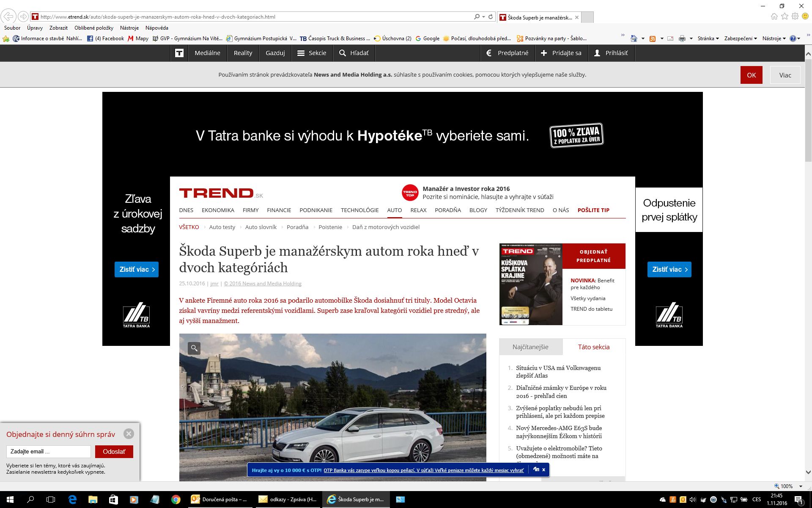Open the Zabezpečení dropdown menu
Viewport: 812px width, 508px height.
(741, 39)
